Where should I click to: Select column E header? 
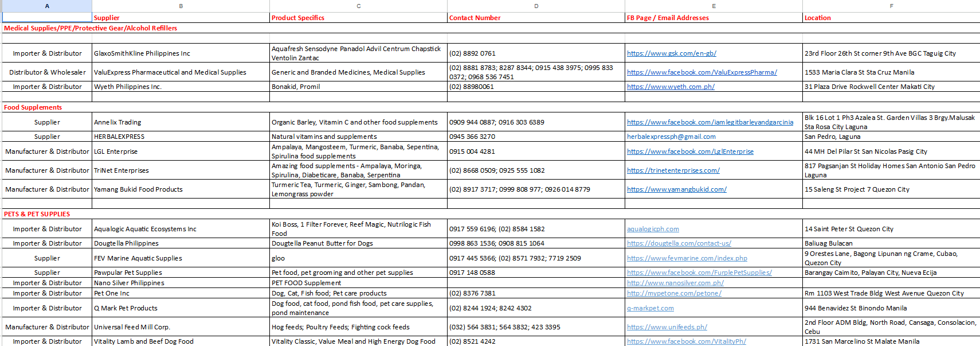coord(714,6)
